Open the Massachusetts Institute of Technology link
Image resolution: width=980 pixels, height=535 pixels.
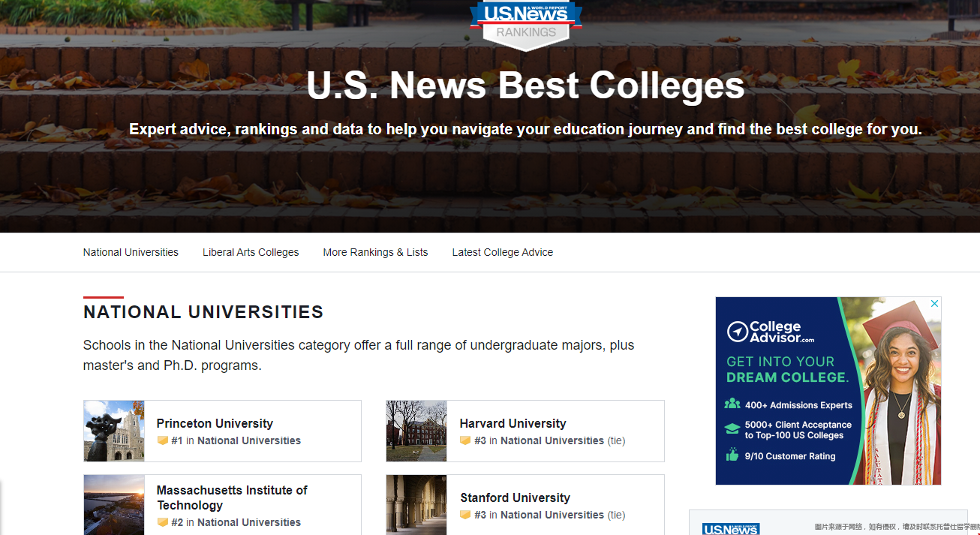(232, 497)
